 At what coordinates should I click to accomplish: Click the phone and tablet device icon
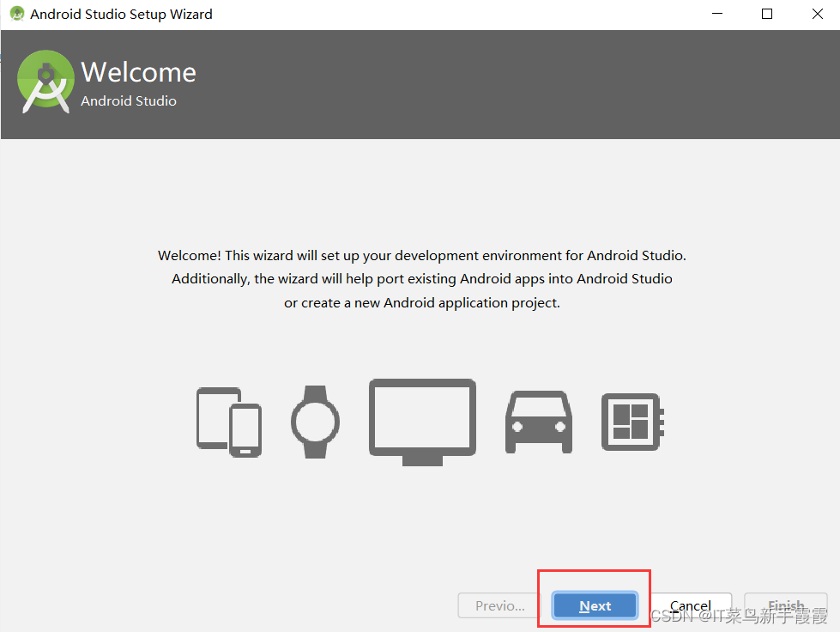tap(229, 422)
